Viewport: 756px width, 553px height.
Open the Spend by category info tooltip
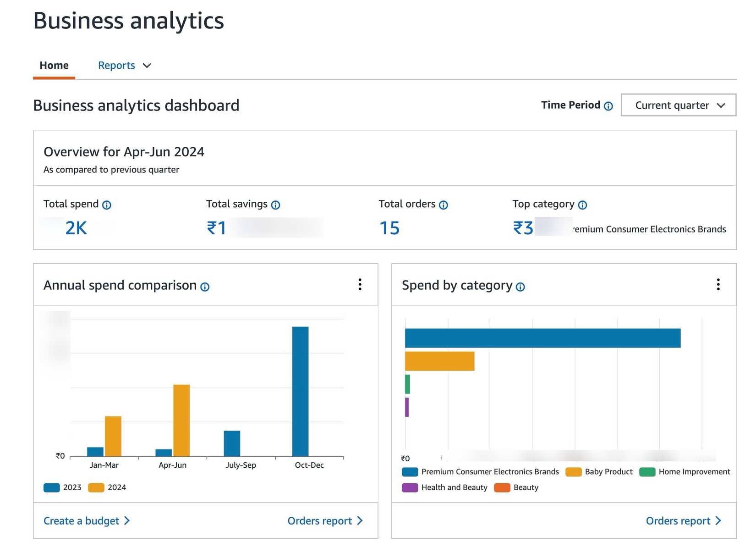(x=520, y=287)
